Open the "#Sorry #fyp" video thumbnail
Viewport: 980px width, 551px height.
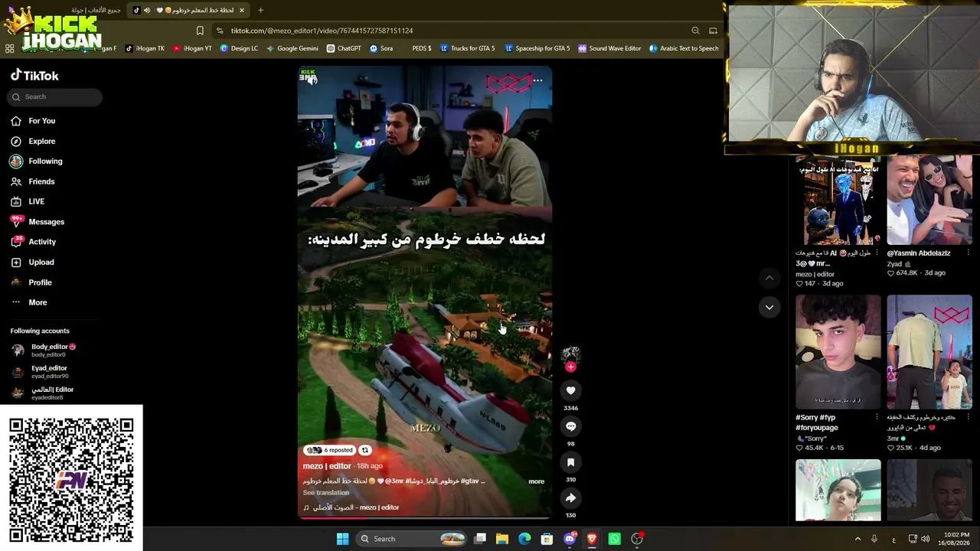(838, 352)
